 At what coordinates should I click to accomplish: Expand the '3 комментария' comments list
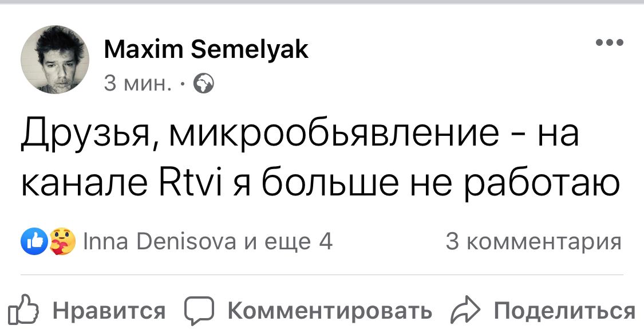(x=534, y=241)
